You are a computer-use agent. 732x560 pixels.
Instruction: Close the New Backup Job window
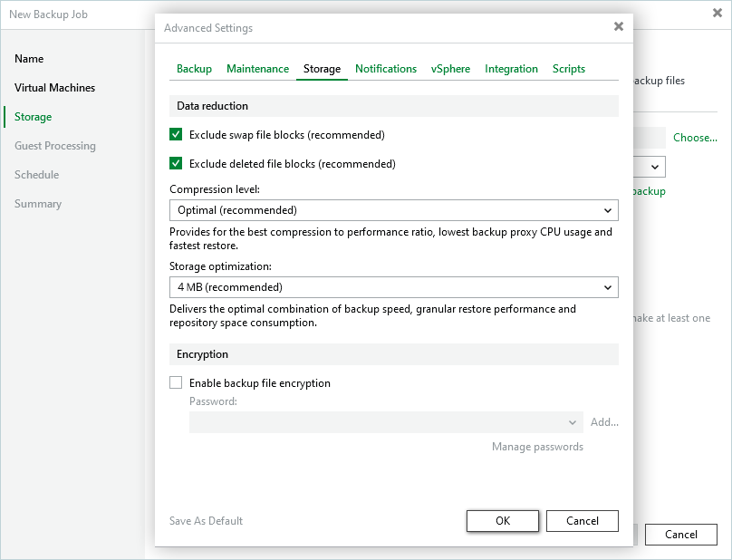717,14
